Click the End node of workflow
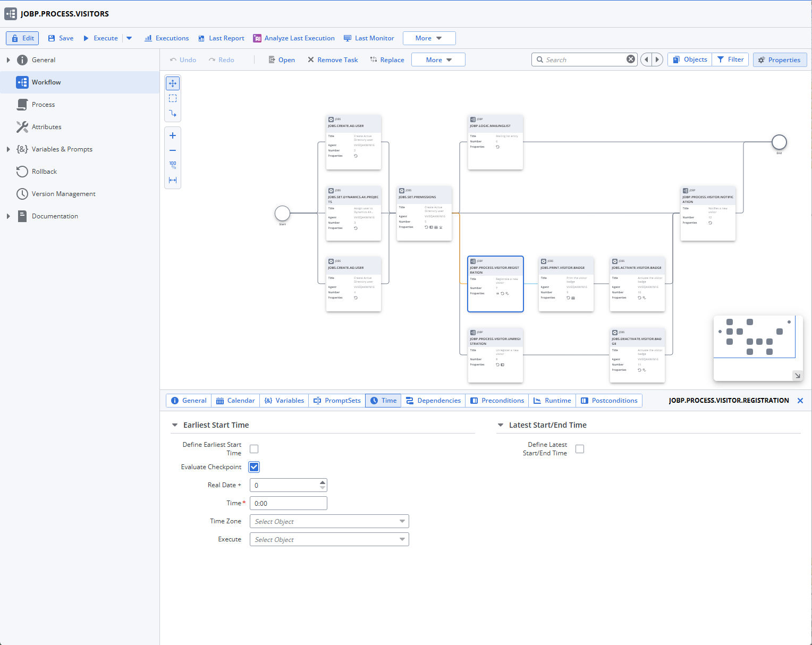Screen dimensions: 812x645 point(779,142)
